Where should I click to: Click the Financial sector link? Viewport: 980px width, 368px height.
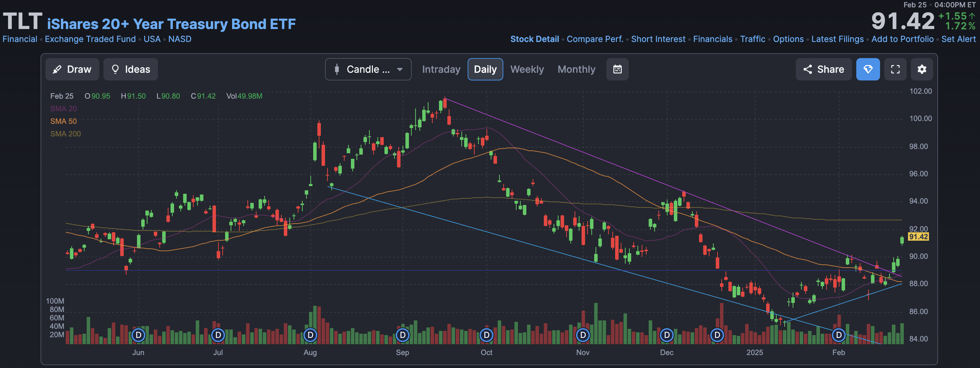point(20,39)
